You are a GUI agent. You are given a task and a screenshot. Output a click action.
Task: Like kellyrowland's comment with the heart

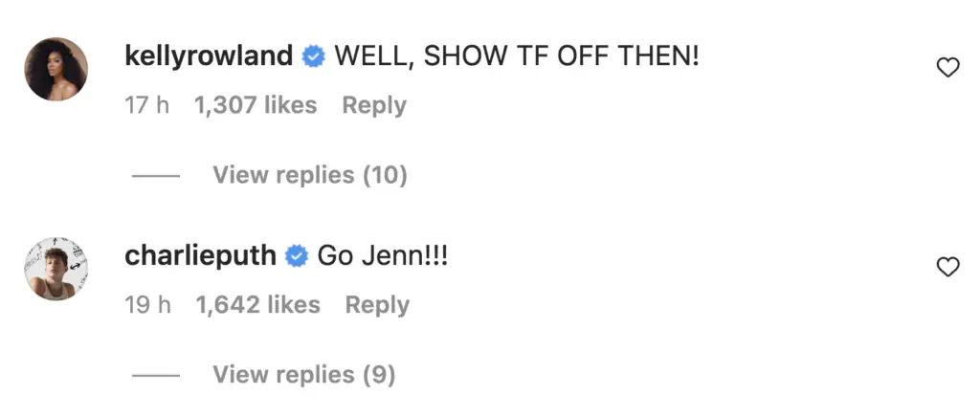point(947,68)
